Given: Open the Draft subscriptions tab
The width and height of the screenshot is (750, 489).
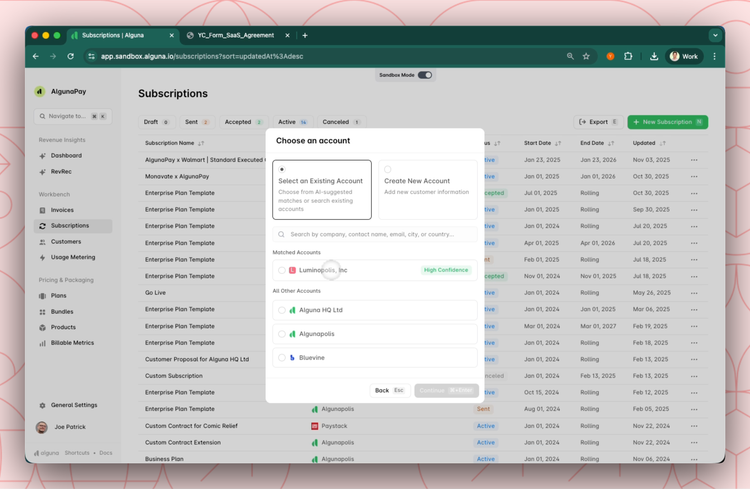Looking at the screenshot, I should click(156, 122).
